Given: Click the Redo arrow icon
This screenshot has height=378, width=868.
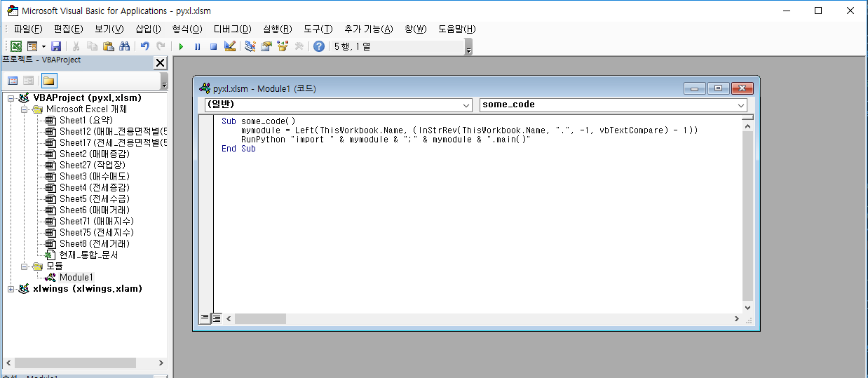Looking at the screenshot, I should [x=161, y=46].
